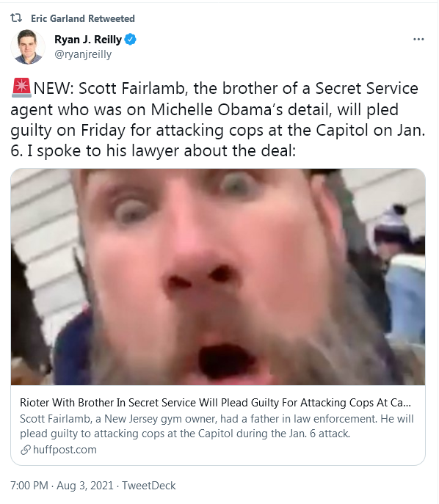The height and width of the screenshot is (504, 439).
Task: Click the Scott Fairlamb article description text
Action: [x=217, y=426]
